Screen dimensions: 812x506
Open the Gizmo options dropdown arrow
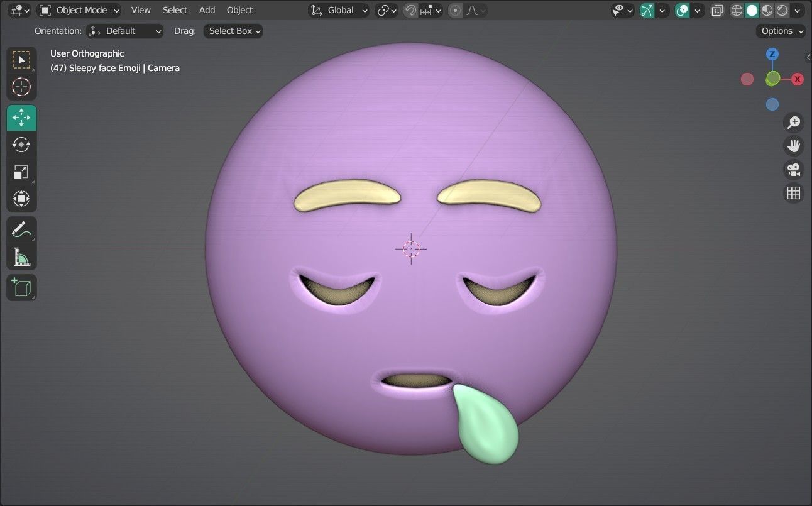pos(662,10)
